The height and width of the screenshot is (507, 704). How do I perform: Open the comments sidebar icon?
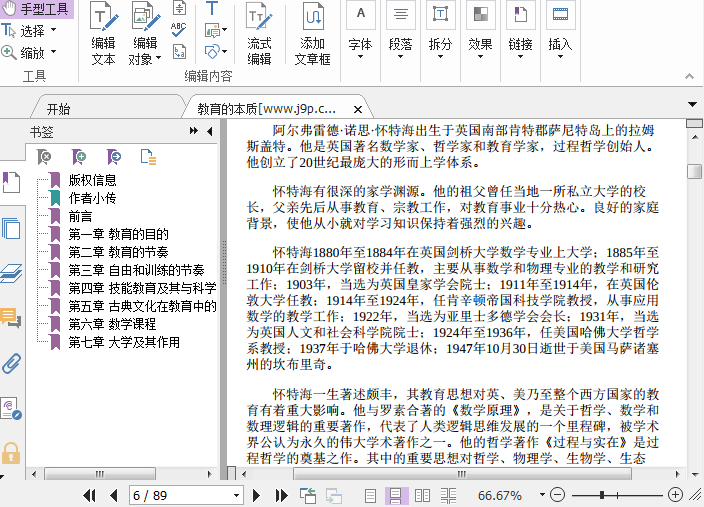(x=11, y=318)
